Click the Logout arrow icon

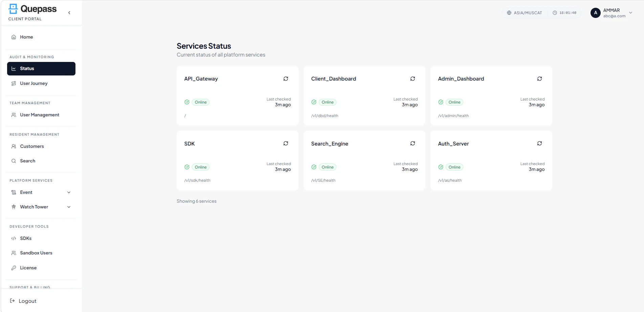12,301
